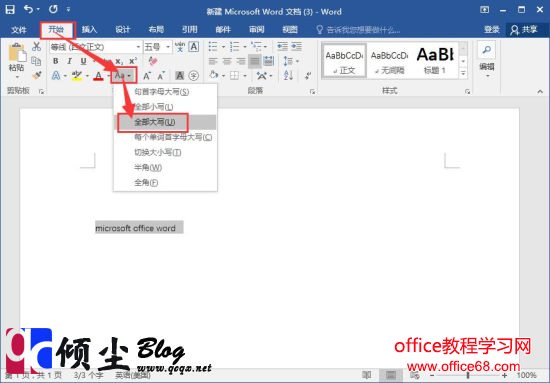Choose 切换大小写(T) menu item
Image resolution: width=550 pixels, height=383 pixels.
click(165, 152)
